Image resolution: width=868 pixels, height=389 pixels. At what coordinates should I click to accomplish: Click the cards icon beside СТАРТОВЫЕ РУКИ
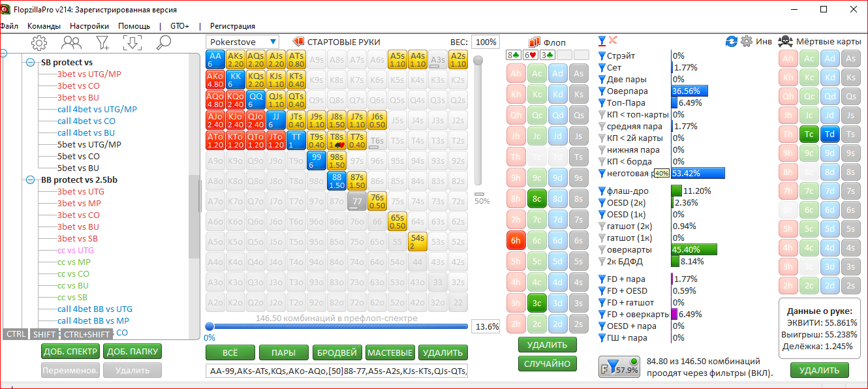tap(298, 42)
